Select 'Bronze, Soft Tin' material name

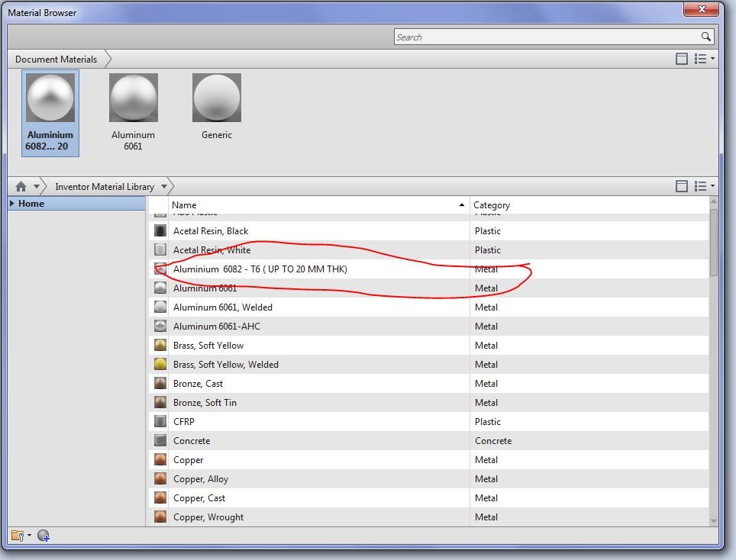(x=205, y=402)
